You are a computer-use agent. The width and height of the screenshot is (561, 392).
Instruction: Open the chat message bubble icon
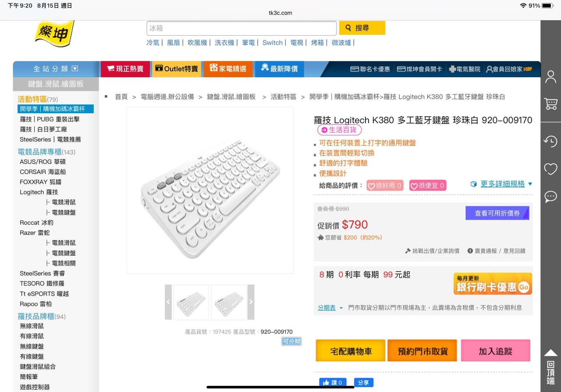pos(550,196)
